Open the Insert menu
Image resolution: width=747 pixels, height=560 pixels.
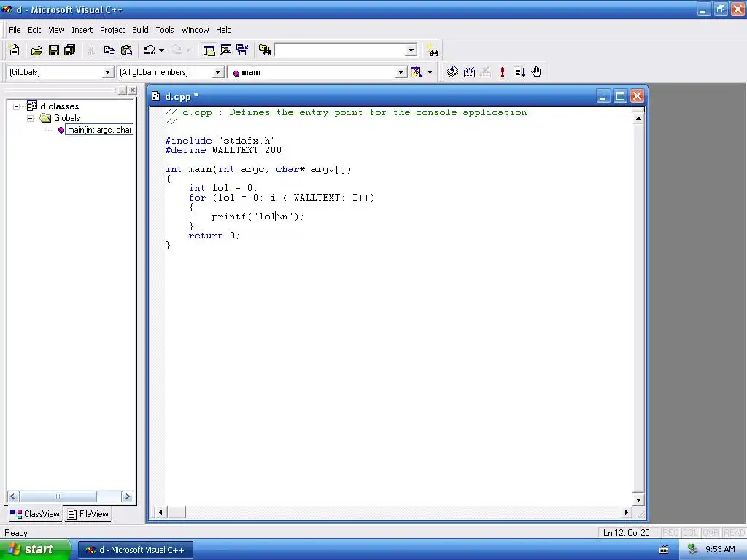coord(82,30)
